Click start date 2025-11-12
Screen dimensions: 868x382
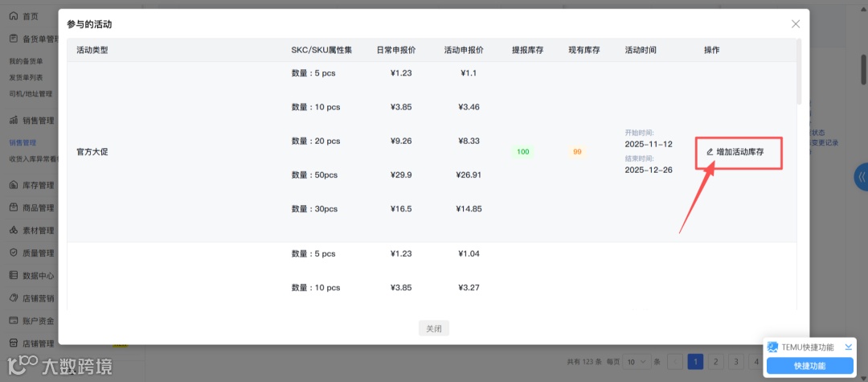tap(649, 145)
